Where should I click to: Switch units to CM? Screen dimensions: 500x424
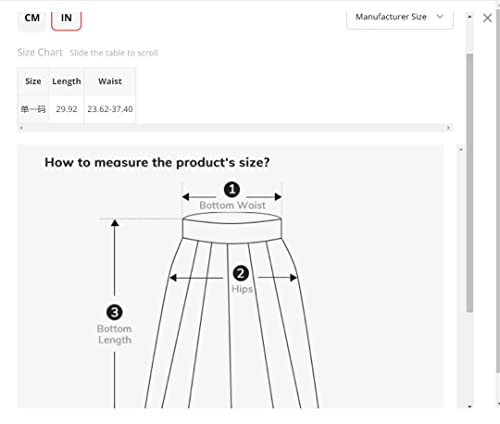tap(32, 19)
